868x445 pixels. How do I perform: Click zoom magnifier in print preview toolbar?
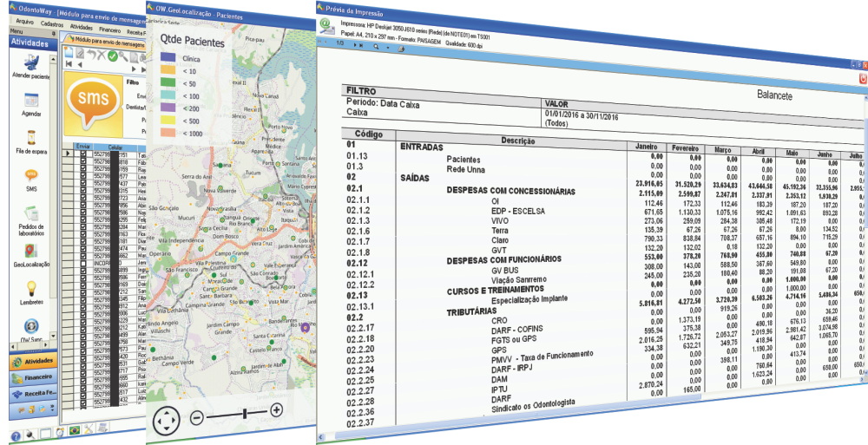click(x=376, y=47)
